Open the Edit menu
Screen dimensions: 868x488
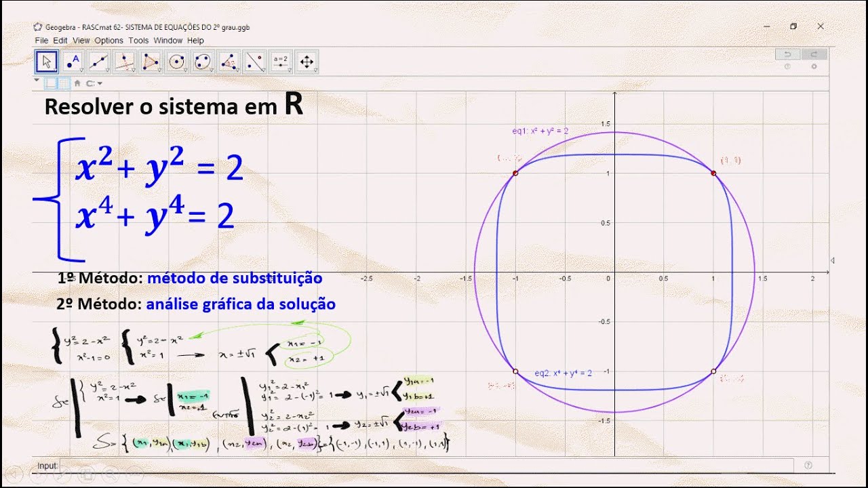tap(60, 41)
